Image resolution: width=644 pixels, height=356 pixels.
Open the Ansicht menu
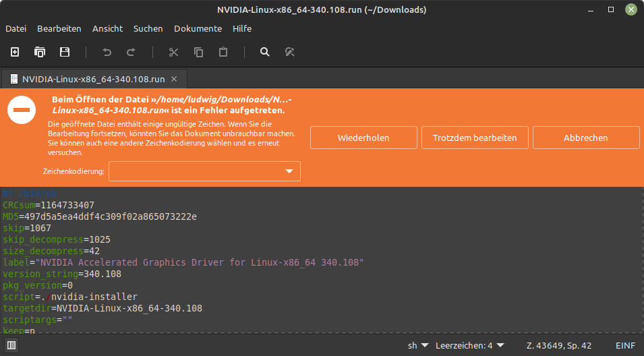click(108, 29)
